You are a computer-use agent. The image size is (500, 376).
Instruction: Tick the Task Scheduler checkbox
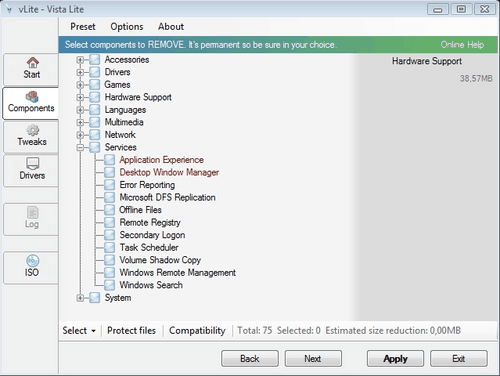coord(109,248)
